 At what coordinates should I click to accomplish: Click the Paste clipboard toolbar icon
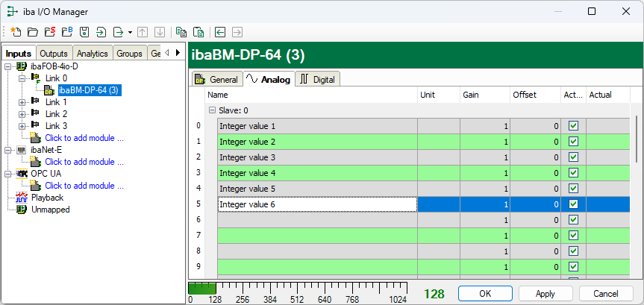tap(198, 32)
